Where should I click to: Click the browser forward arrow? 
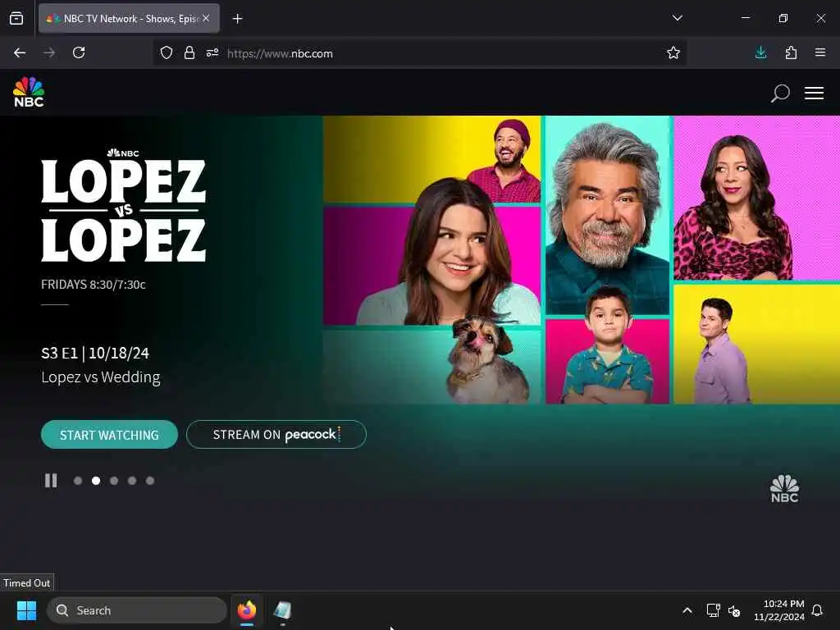(x=49, y=52)
